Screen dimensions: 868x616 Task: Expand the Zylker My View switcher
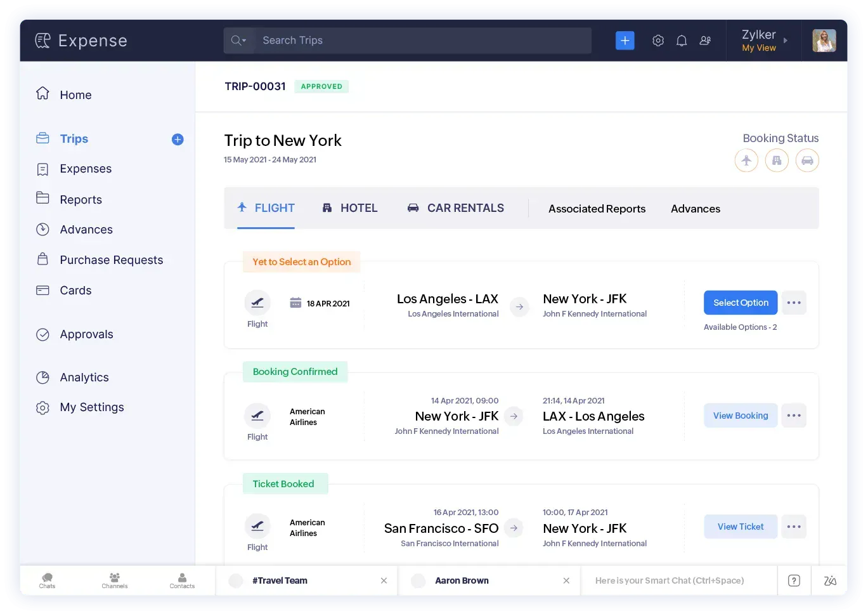click(764, 40)
